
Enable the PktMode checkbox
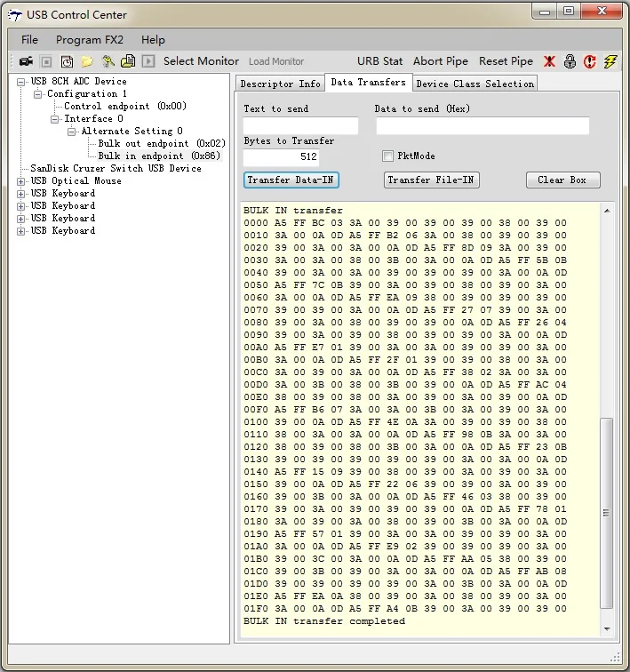[x=387, y=156]
